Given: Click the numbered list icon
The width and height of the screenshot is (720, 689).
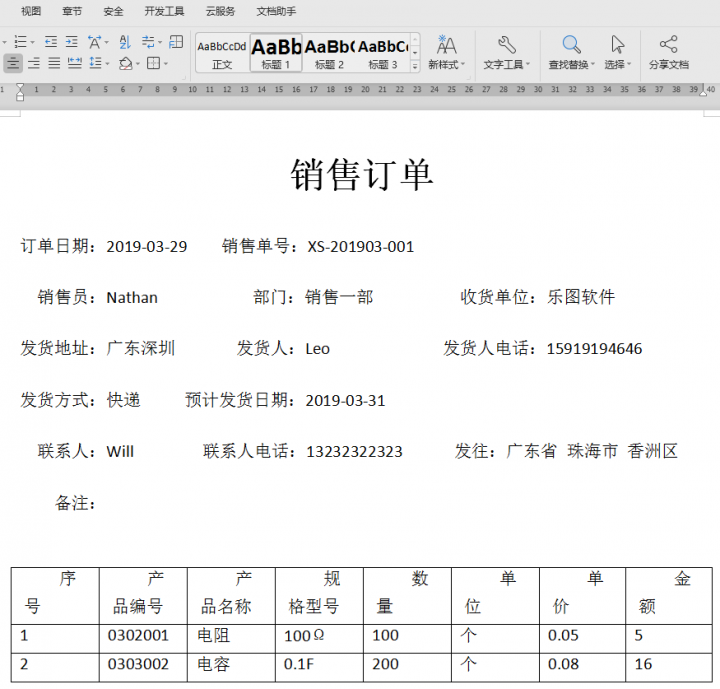Looking at the screenshot, I should click(21, 42).
